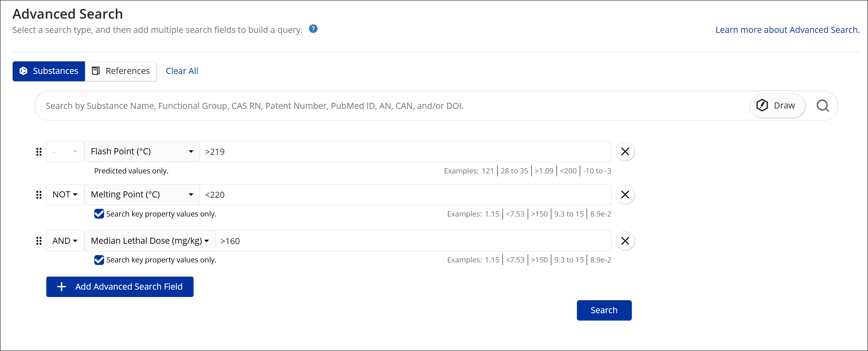Switch to the Substances tab
The width and height of the screenshot is (868, 351).
click(49, 71)
